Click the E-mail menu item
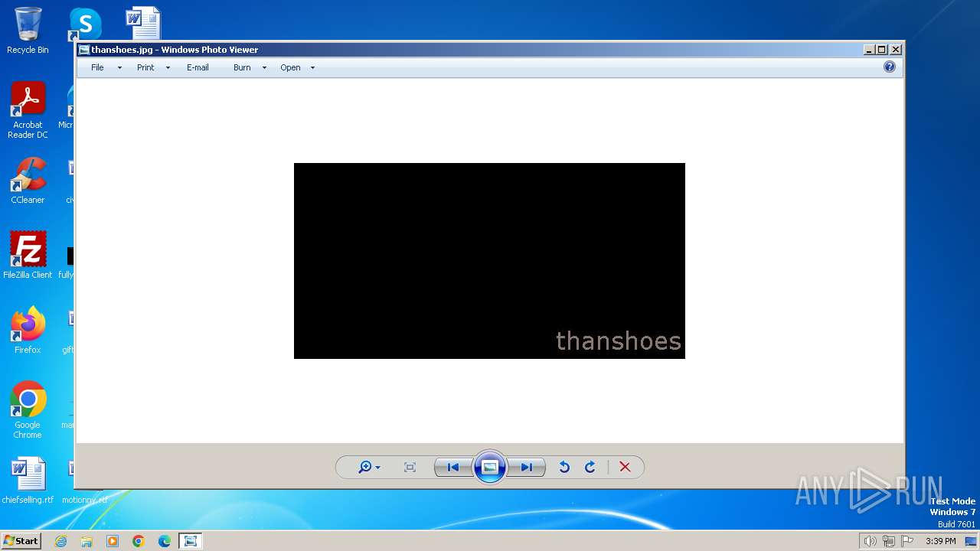The image size is (980, 551). pyautogui.click(x=198, y=67)
